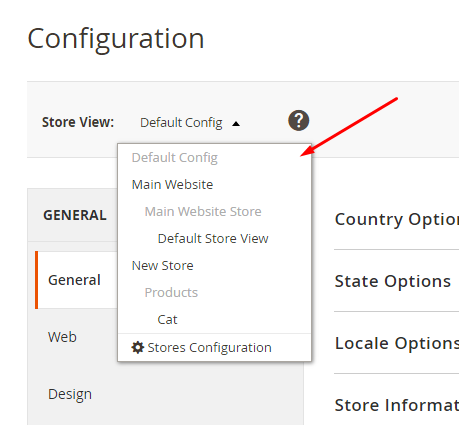Screen dimensions: 459x425
Task: Expand the Locale Options section
Action: pos(397,343)
